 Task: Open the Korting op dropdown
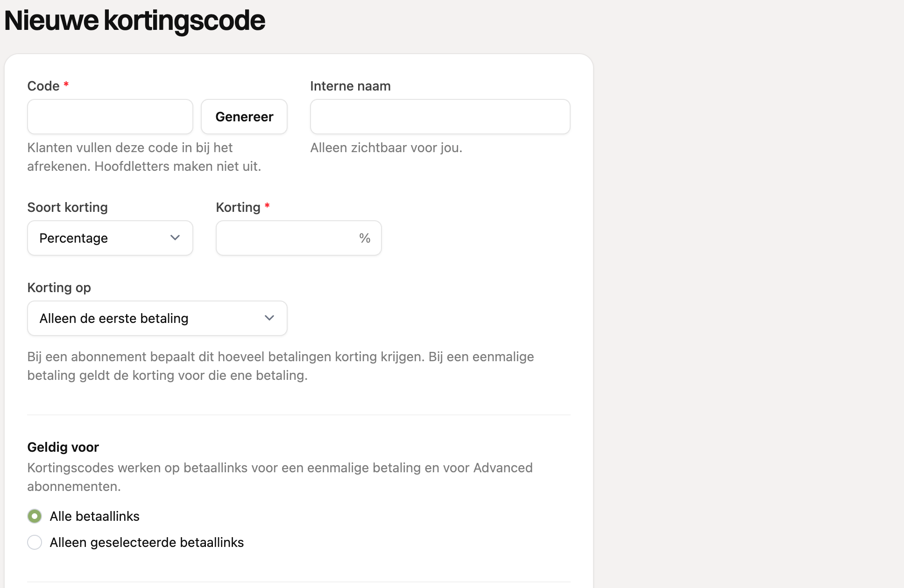pyautogui.click(x=157, y=318)
